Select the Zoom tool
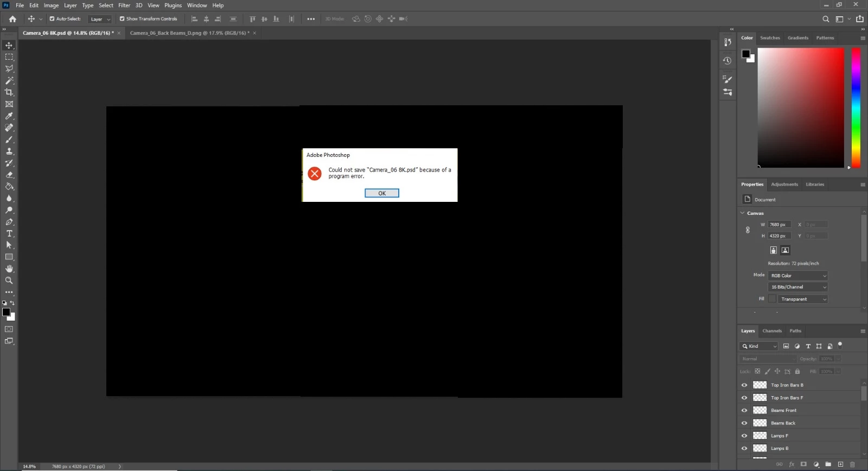The height and width of the screenshot is (471, 868). click(9, 281)
